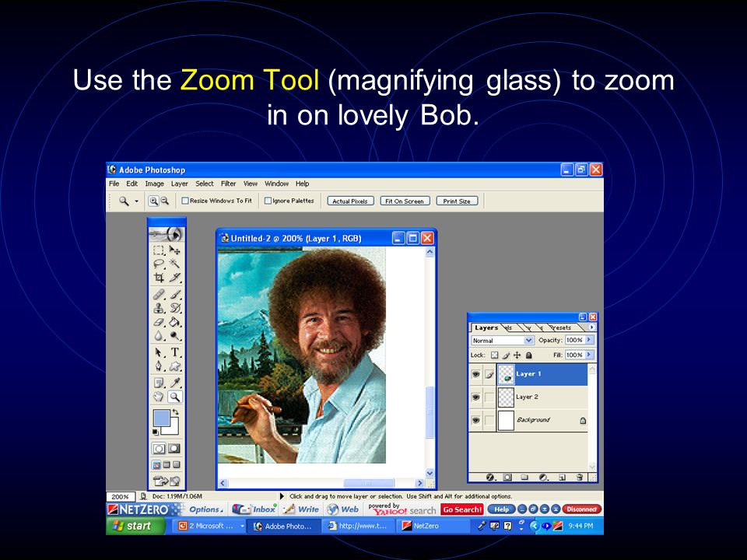Click Add layer style icon
747x560 pixels.
[489, 477]
